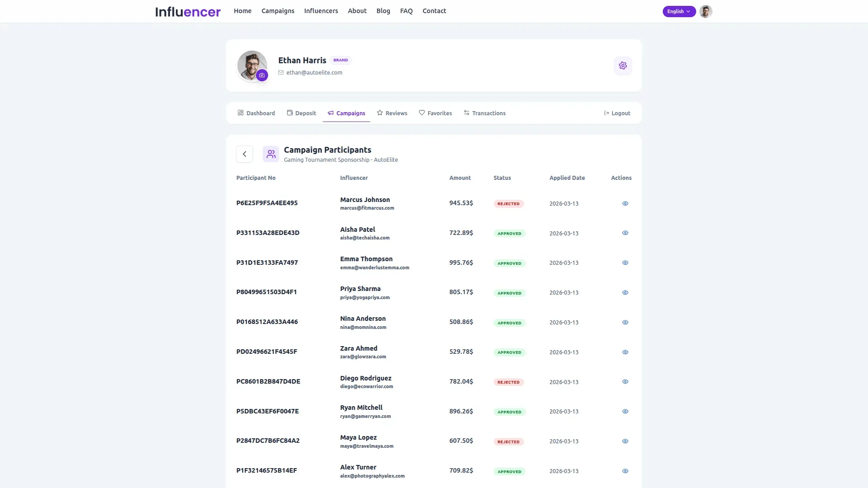Open the Deposit tab
Screen dimensions: 868x488
(x=302, y=113)
